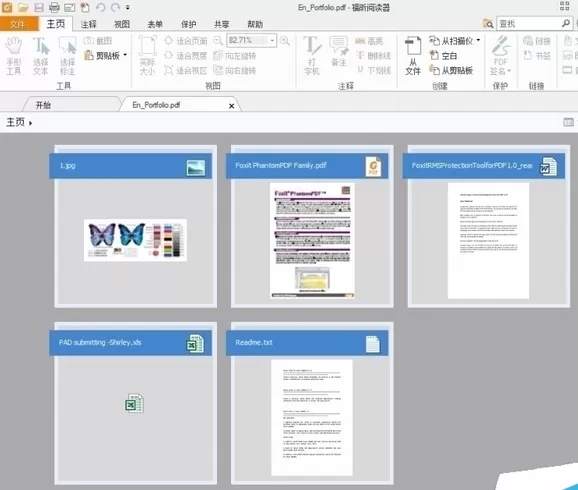Screen dimensions: 578x490
Task: Switch to the Protect (保护) ribbon tab
Action: pyautogui.click(x=188, y=24)
